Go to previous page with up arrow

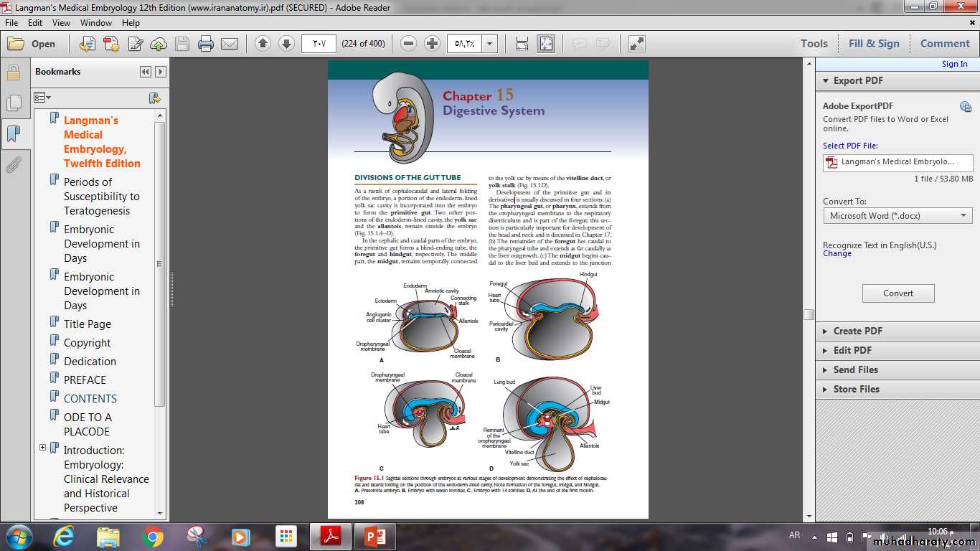click(x=263, y=44)
